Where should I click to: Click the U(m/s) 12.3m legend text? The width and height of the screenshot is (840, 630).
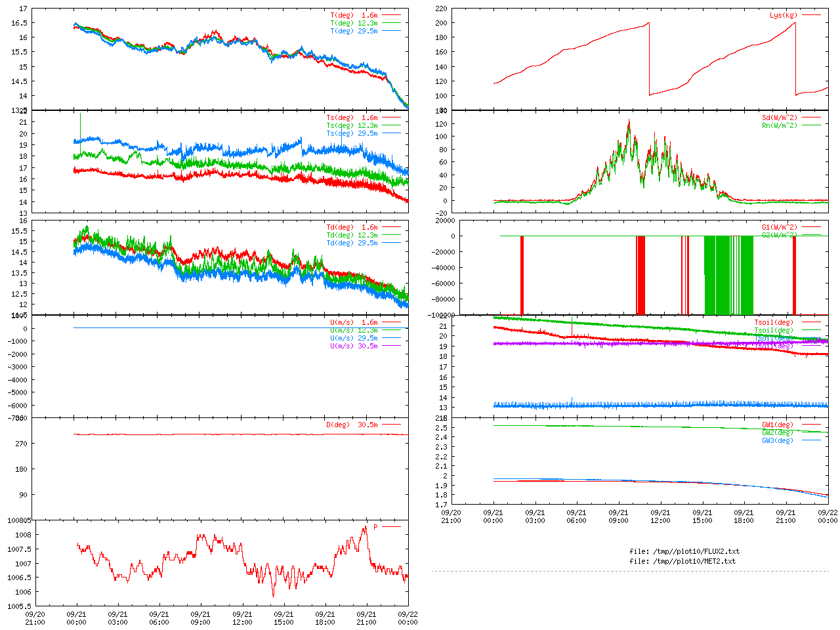click(x=354, y=330)
